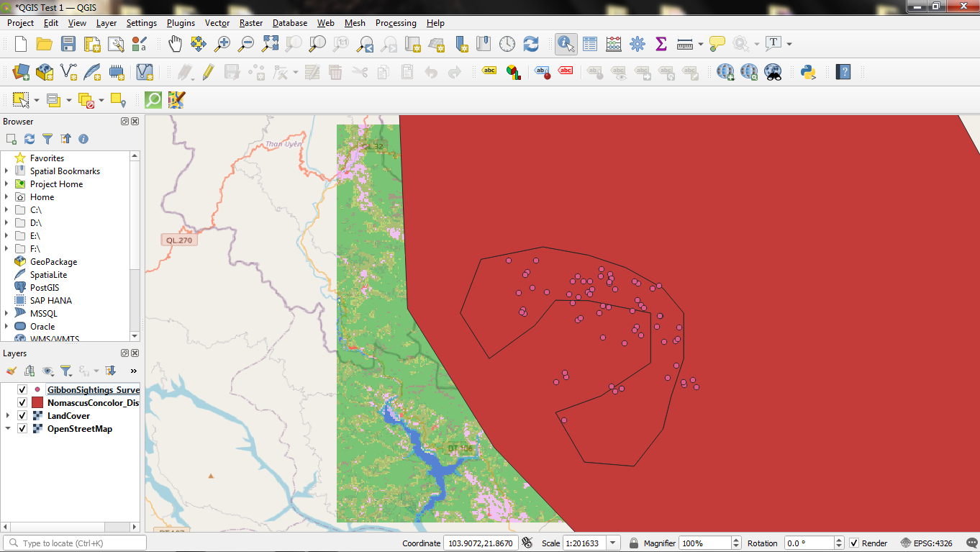Hide the NomascusConcolor distribution layer

coord(22,403)
